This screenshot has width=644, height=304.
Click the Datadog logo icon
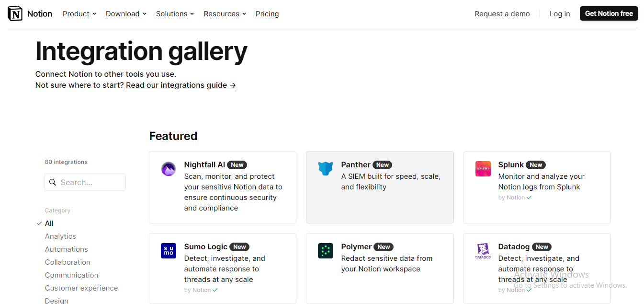point(483,251)
